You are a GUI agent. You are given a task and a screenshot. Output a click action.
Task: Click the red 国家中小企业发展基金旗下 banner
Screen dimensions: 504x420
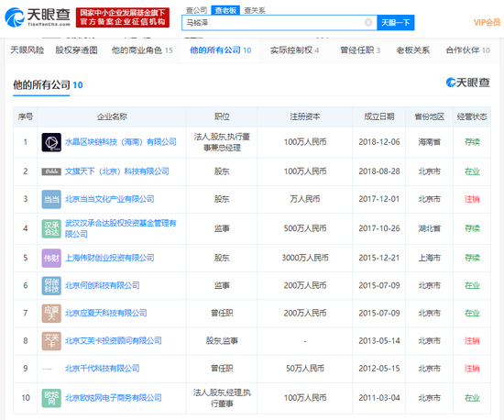[123, 17]
